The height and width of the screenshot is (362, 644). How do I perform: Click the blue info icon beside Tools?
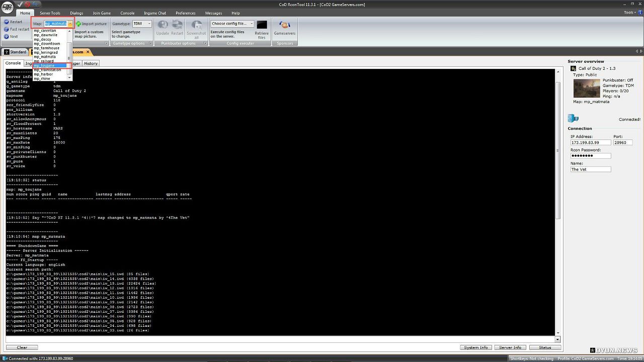[x=639, y=13]
